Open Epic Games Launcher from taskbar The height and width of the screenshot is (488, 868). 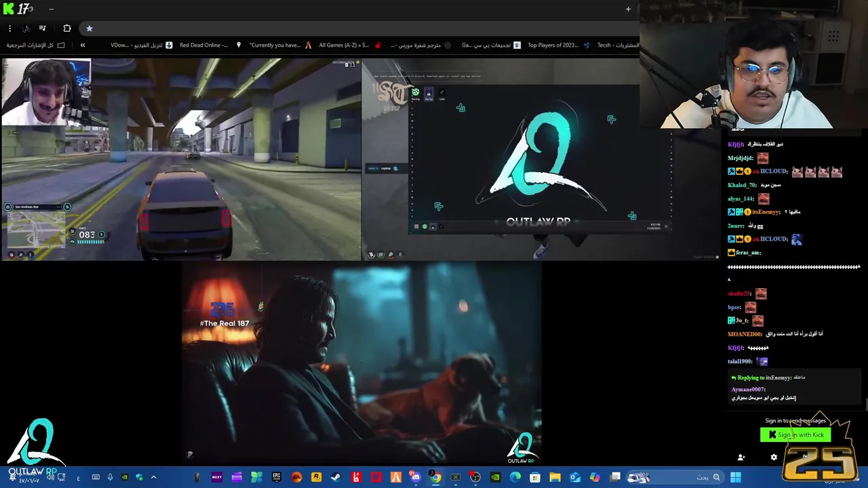(277, 477)
